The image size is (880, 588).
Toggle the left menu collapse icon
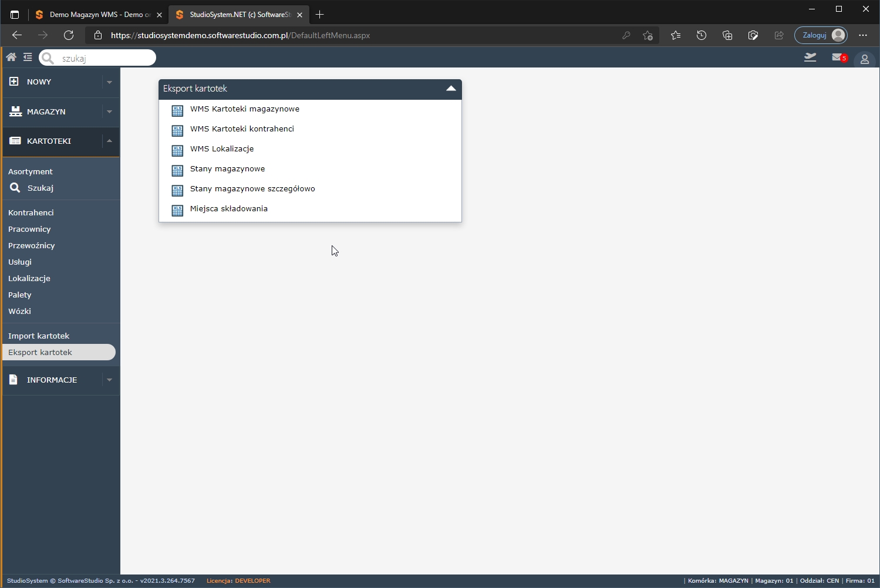(x=28, y=57)
